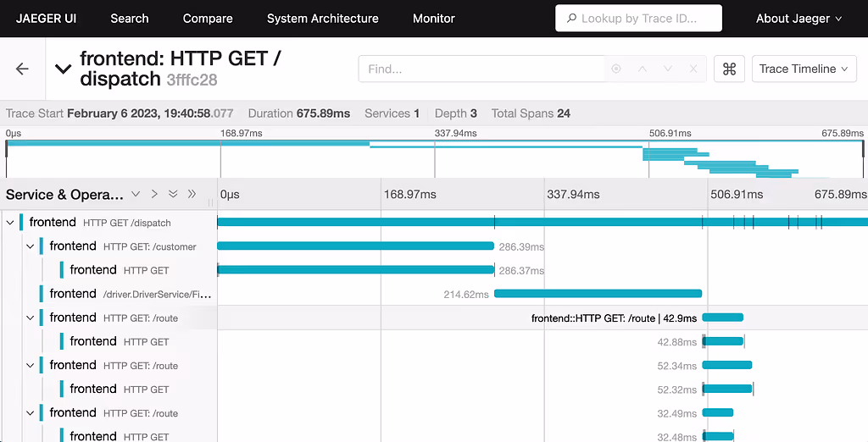
Task: Expand all spans with double right chevron
Action: pos(192,194)
